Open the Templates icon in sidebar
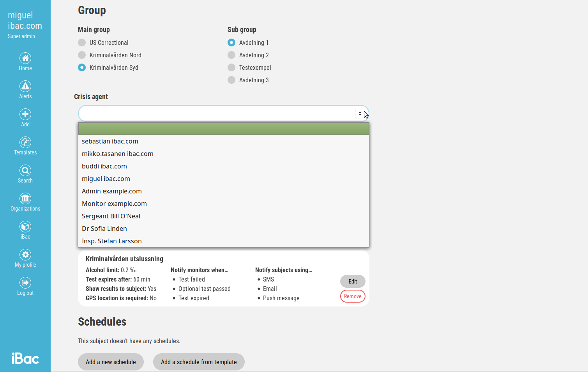This screenshot has width=588, height=372. coord(25,143)
